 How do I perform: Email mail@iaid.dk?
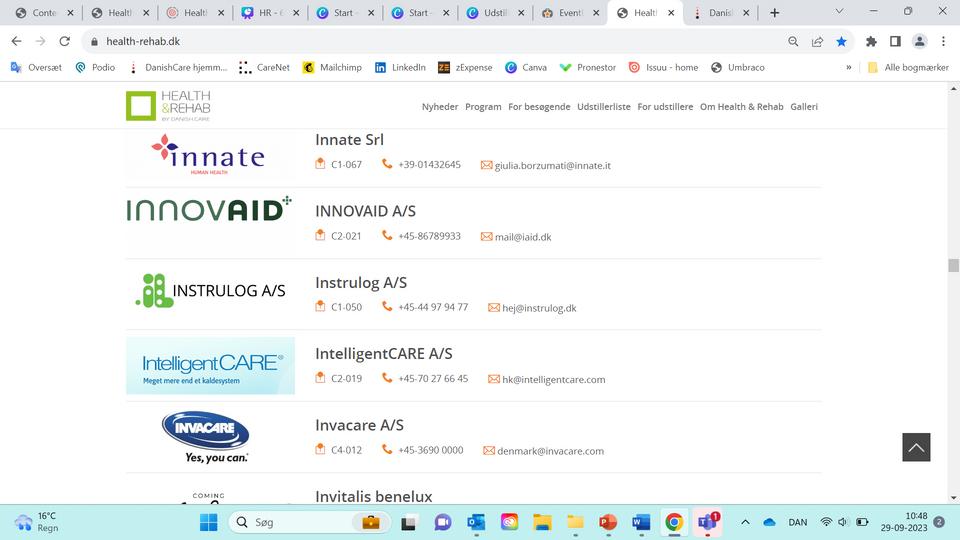point(523,237)
